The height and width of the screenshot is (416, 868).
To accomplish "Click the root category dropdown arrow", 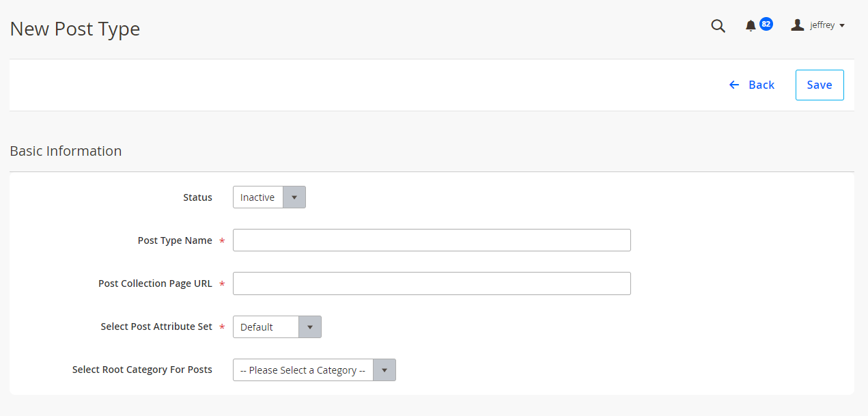I will [x=384, y=370].
